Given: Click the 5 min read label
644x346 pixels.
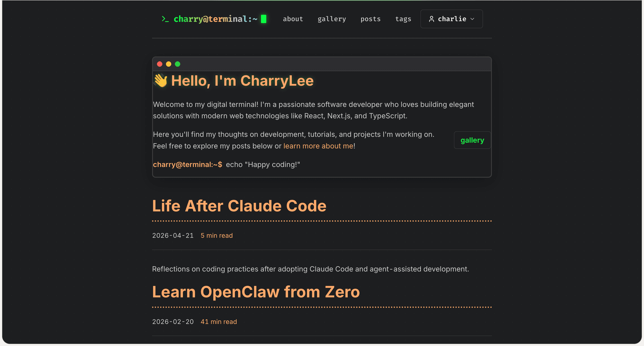Looking at the screenshot, I should pos(217,235).
